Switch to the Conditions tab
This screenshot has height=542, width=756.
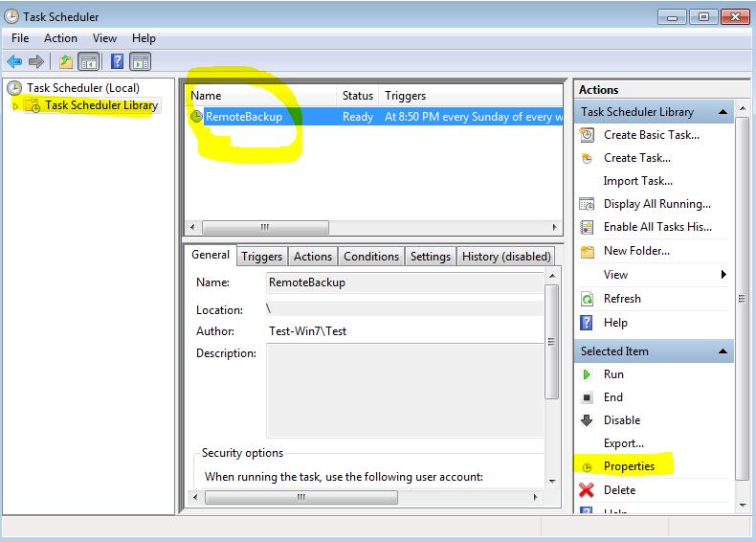click(370, 257)
